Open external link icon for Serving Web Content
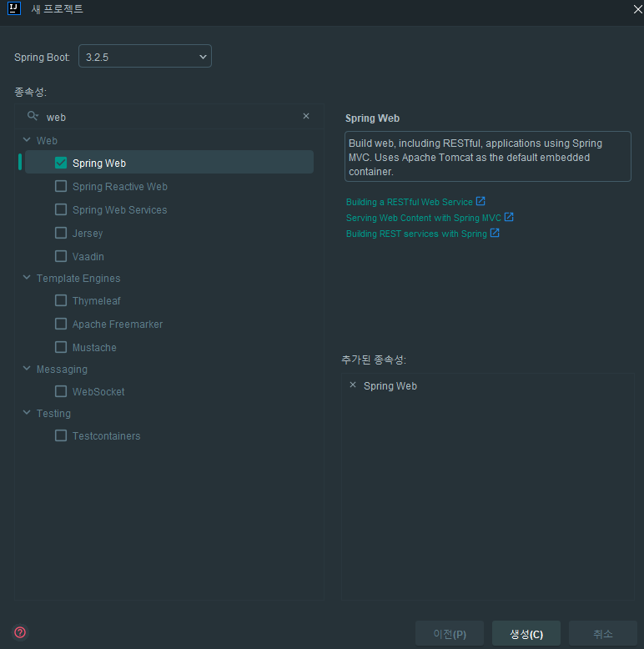The image size is (644, 649). 509,217
